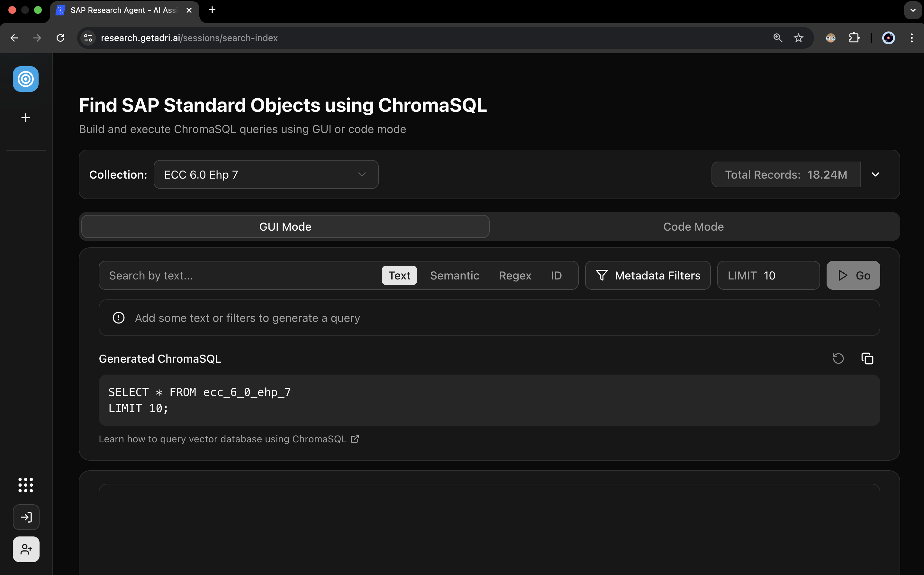Click the SAP Research Agent logo icon

[25, 79]
